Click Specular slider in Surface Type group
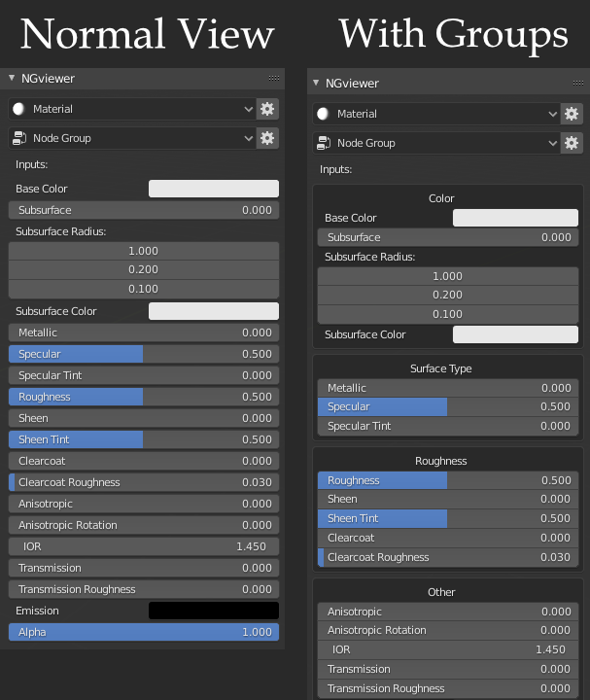 coord(448,406)
